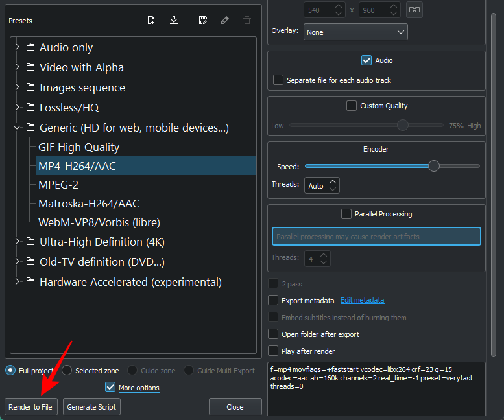The height and width of the screenshot is (420, 504).
Task: Click the Encoder Speed slider handle
Action: coord(434,166)
